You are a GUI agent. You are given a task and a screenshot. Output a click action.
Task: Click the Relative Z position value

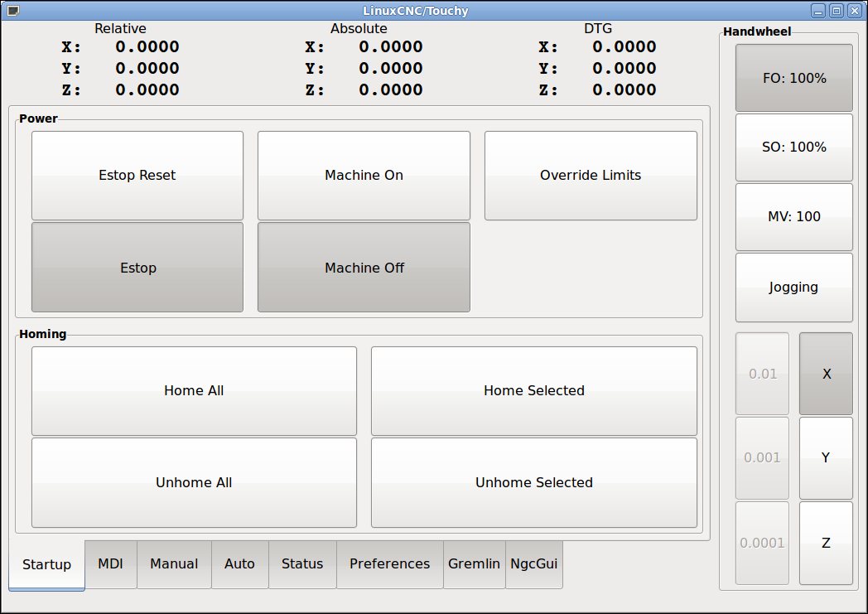(147, 90)
